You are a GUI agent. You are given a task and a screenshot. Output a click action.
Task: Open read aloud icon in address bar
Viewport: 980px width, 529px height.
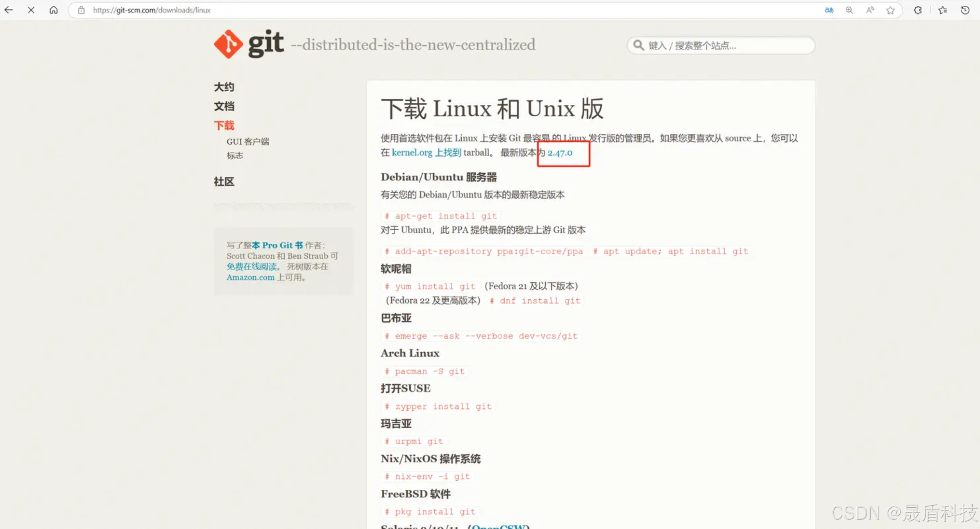coord(870,10)
